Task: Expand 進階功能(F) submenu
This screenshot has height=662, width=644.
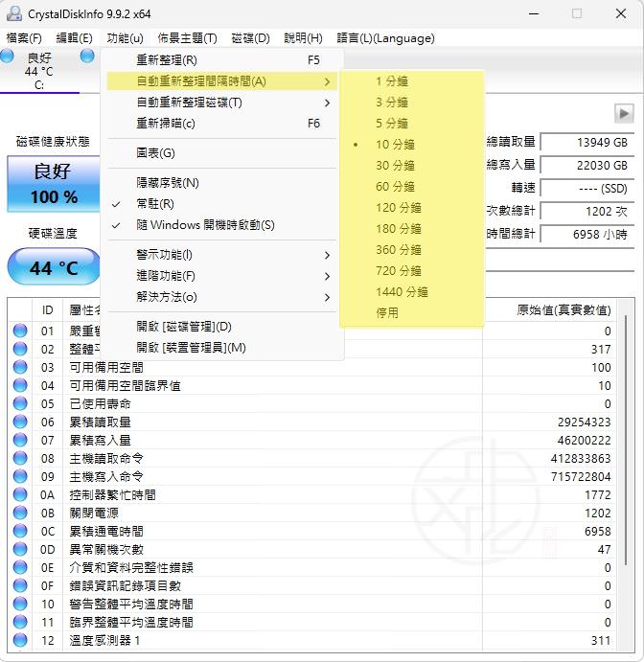Action: pyautogui.click(x=222, y=276)
